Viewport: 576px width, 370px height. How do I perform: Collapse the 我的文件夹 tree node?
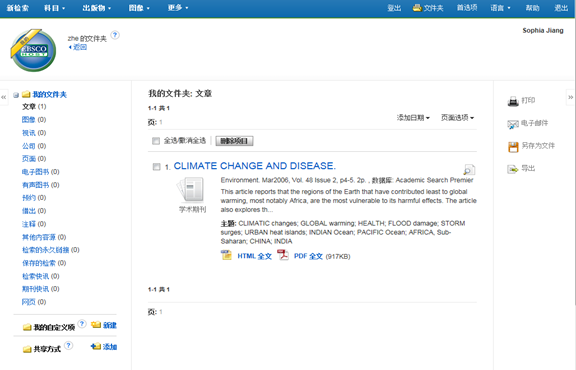[16, 95]
